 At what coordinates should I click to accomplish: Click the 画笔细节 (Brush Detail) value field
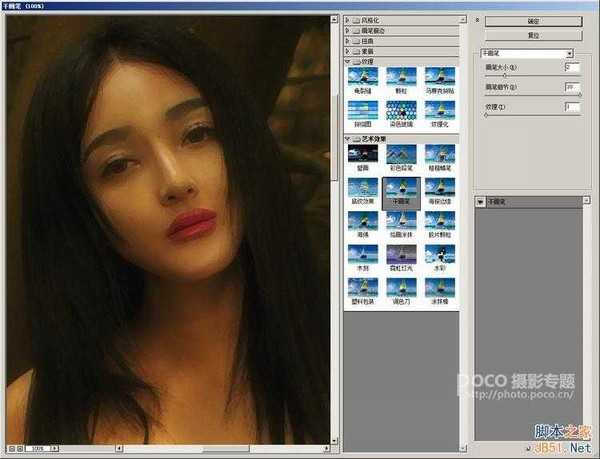[x=572, y=87]
